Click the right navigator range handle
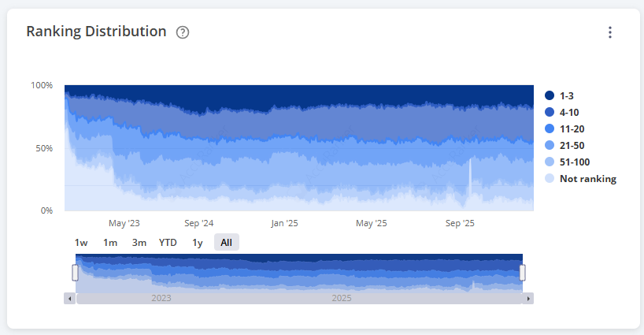 point(522,273)
